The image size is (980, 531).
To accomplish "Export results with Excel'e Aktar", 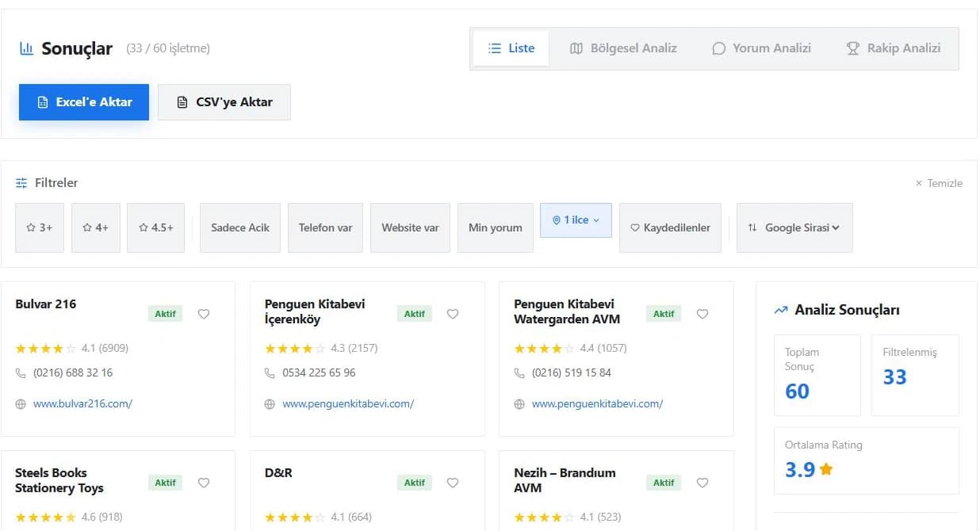I will tap(84, 102).
